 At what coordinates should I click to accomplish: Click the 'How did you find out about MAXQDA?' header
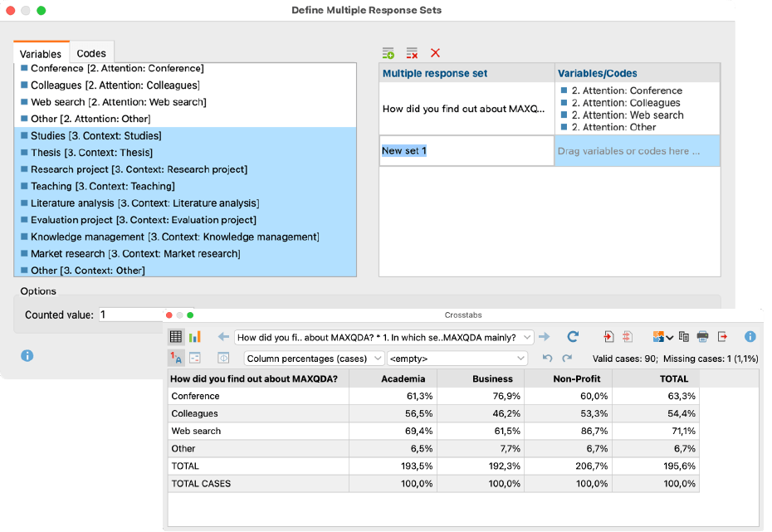tap(258, 378)
